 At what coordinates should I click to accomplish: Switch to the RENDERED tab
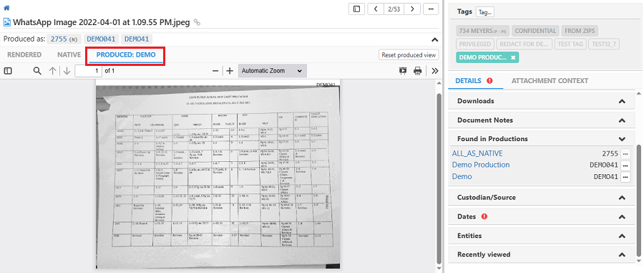(x=24, y=54)
